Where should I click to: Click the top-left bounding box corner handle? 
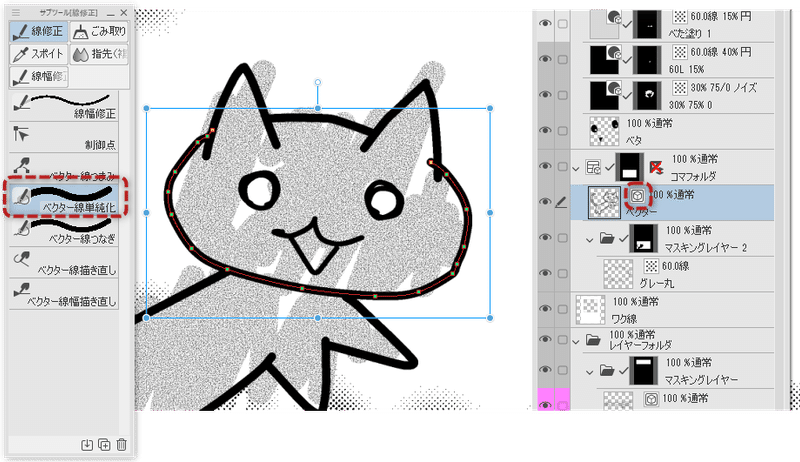click(146, 108)
